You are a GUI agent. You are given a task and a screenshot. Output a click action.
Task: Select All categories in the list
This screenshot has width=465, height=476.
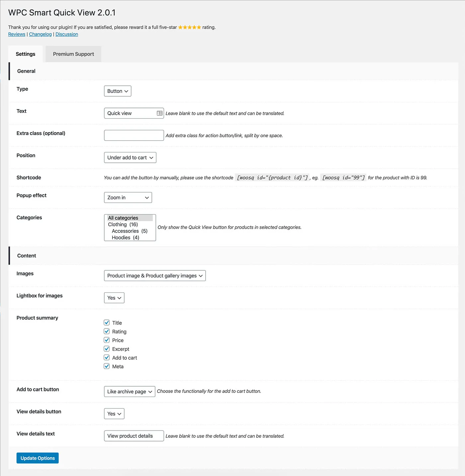coord(130,218)
